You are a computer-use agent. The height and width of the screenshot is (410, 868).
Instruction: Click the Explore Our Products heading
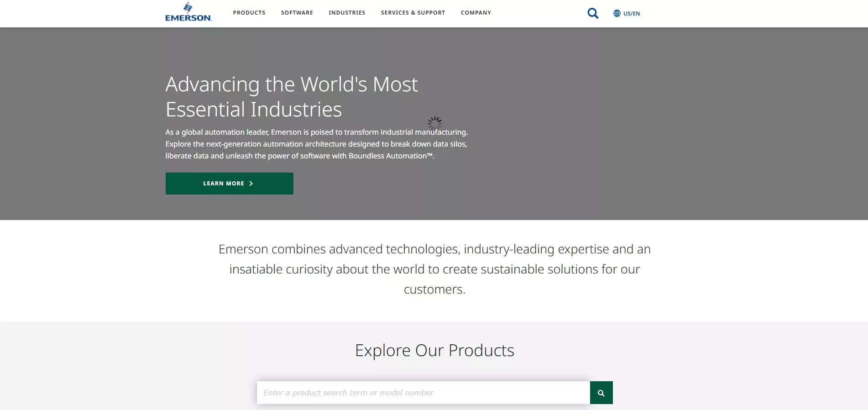point(434,350)
